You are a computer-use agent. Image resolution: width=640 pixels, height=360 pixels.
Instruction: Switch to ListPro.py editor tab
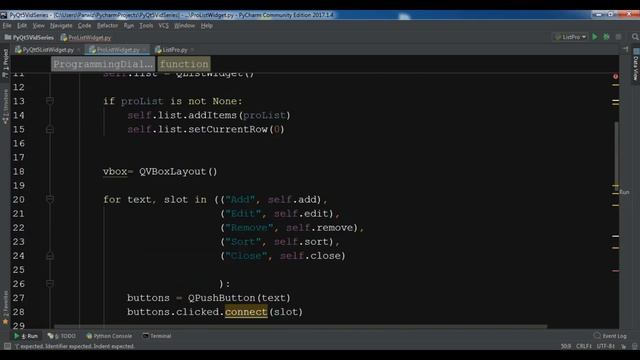(x=174, y=50)
